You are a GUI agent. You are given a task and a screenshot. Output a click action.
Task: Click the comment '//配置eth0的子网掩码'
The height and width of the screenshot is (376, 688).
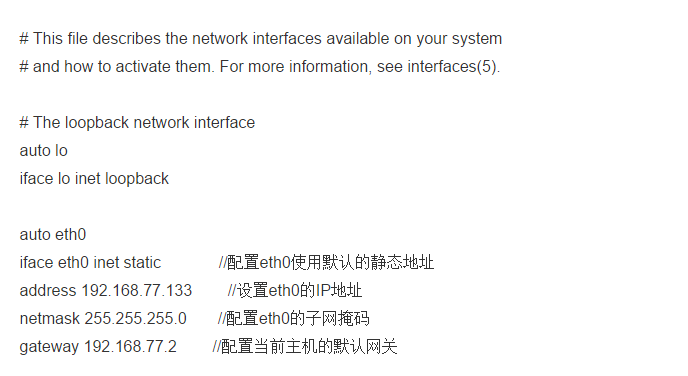click(x=294, y=319)
